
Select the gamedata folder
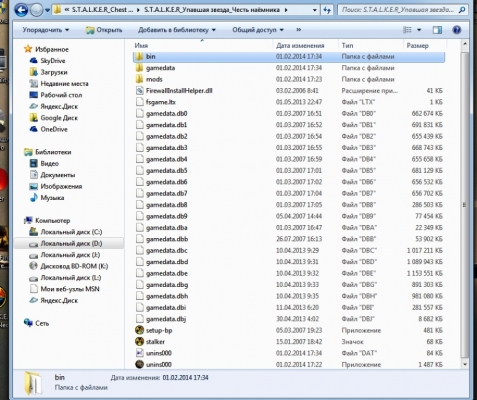pyautogui.click(x=289, y=68)
